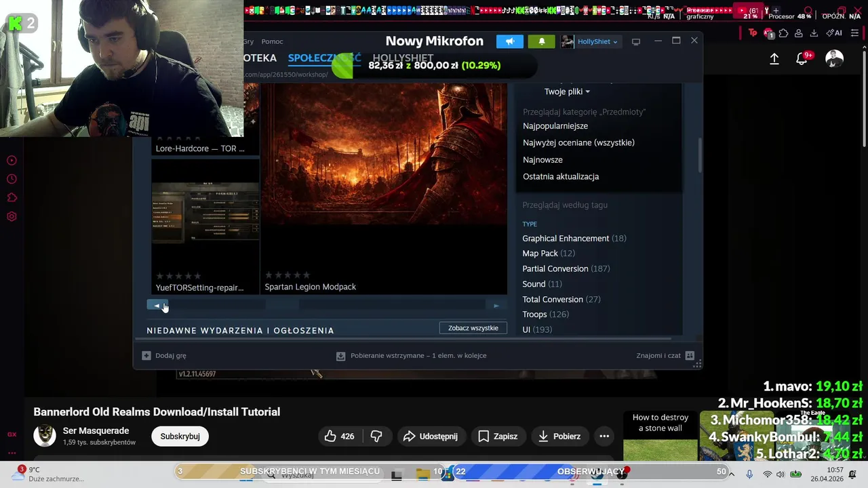Open the Ser Masquerade channel name
The width and height of the screenshot is (868, 488).
[96, 430]
